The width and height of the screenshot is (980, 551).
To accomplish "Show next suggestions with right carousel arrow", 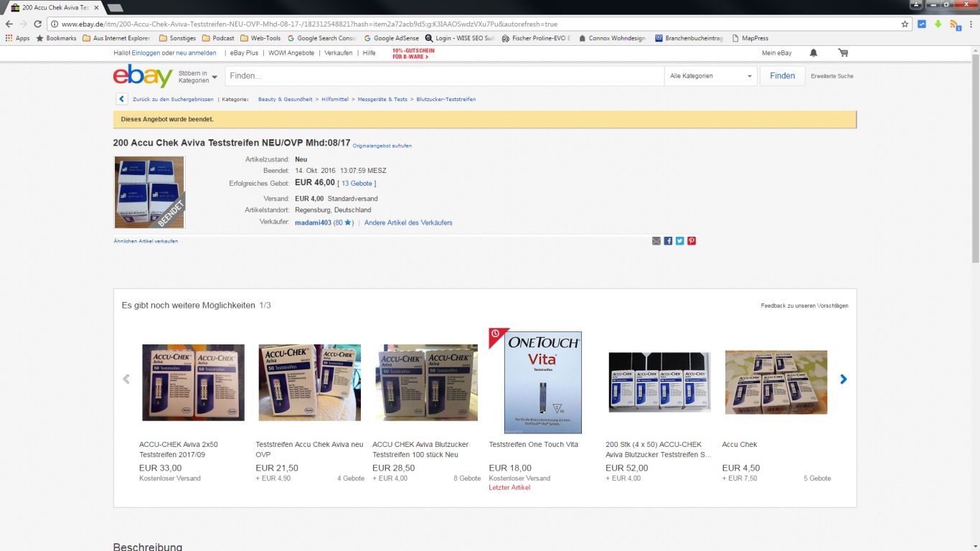I will click(x=844, y=379).
